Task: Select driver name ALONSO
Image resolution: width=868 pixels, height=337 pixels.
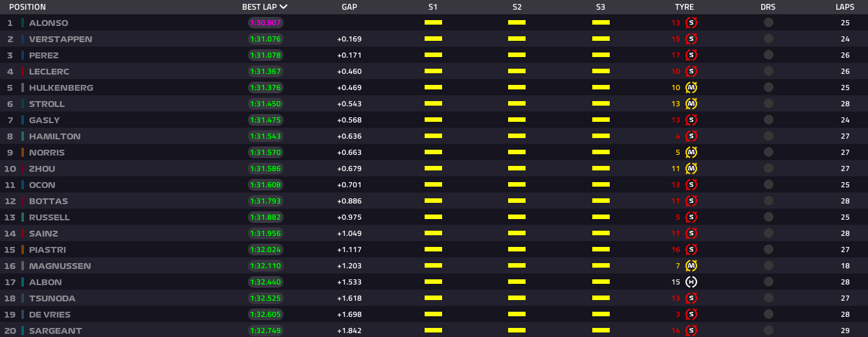Action: (49, 23)
